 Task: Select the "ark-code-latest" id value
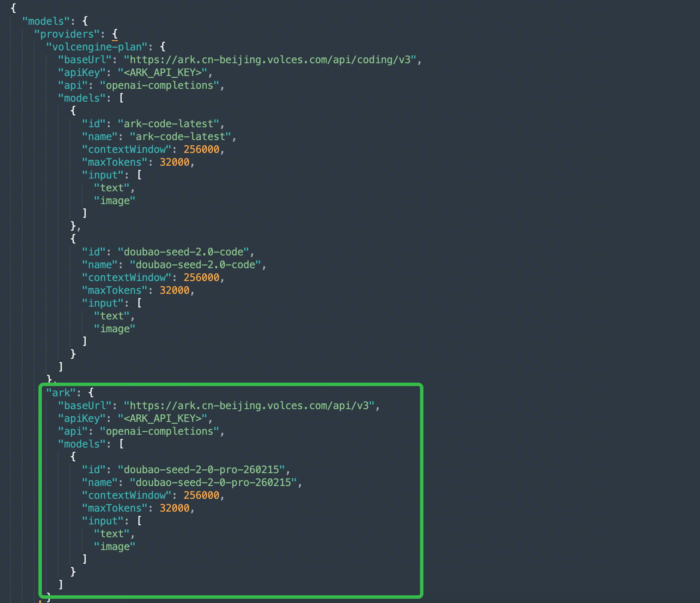tap(168, 124)
